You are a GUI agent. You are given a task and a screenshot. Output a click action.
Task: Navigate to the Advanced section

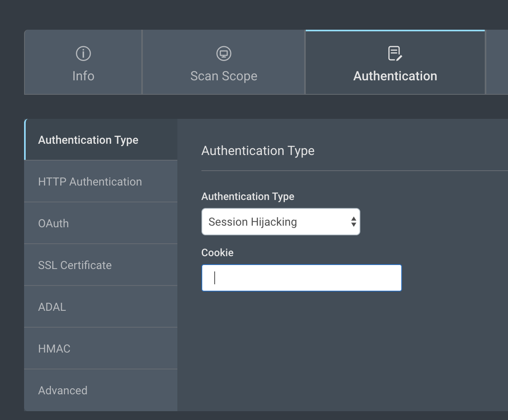point(63,391)
